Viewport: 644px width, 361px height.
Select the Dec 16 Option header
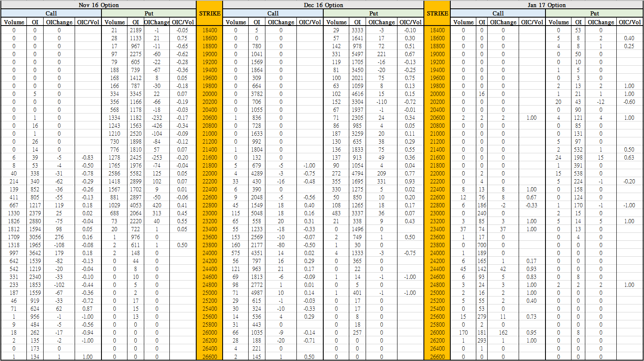[x=323, y=5]
